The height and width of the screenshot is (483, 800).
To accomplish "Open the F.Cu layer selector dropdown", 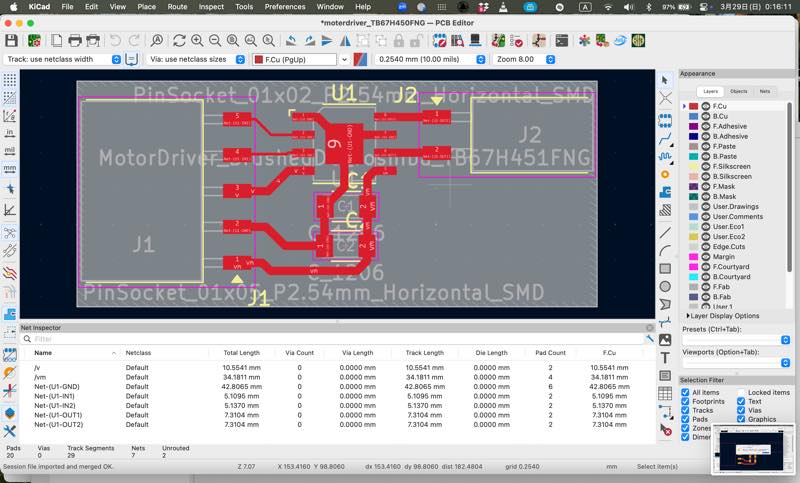I will click(344, 60).
